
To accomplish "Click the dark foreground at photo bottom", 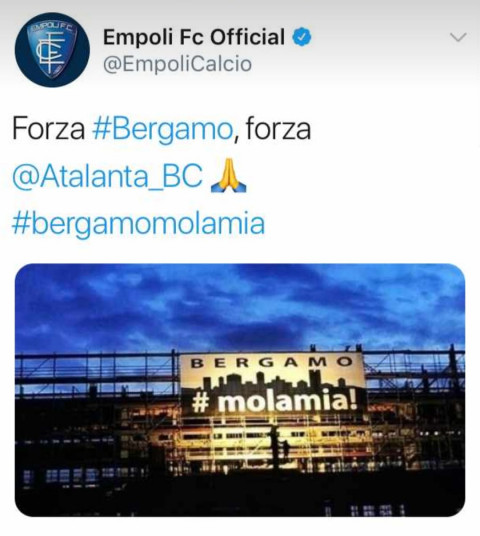I will 239,496.
